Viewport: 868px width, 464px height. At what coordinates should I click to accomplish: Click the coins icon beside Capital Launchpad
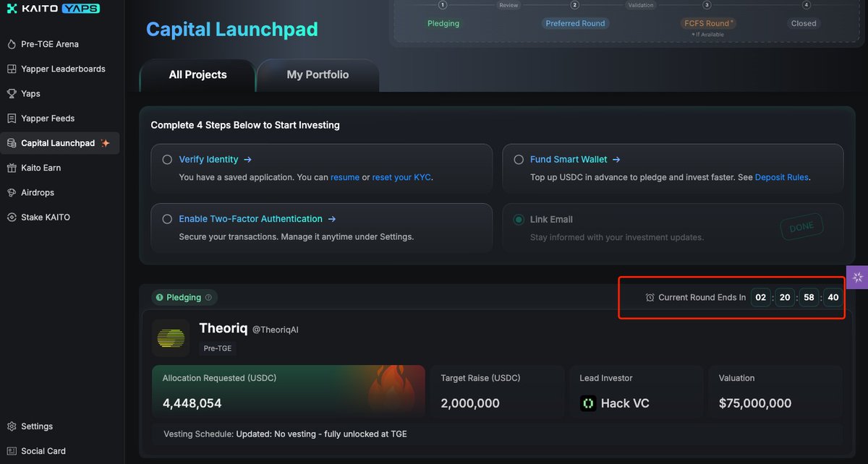click(11, 143)
